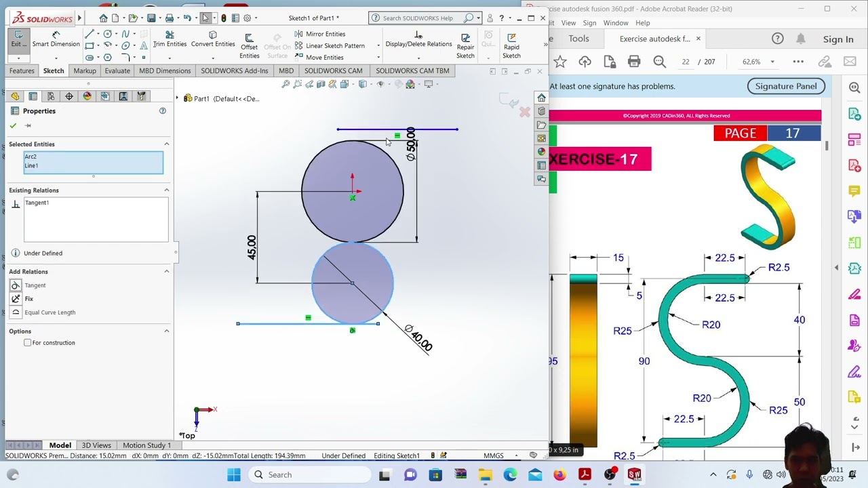Image resolution: width=868 pixels, height=488 pixels.
Task: Open Display/Delete Relations tool
Action: click(x=418, y=39)
